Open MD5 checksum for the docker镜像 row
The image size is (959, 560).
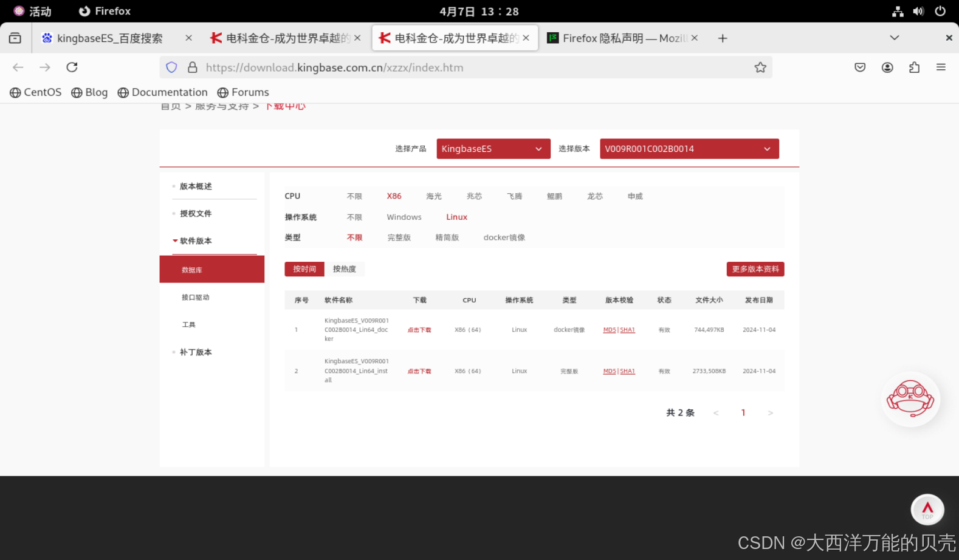coord(610,330)
